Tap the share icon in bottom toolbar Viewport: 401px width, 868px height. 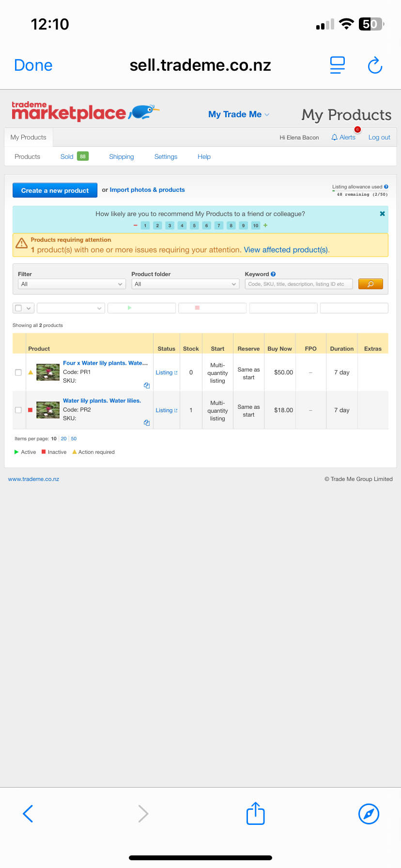pos(255,813)
